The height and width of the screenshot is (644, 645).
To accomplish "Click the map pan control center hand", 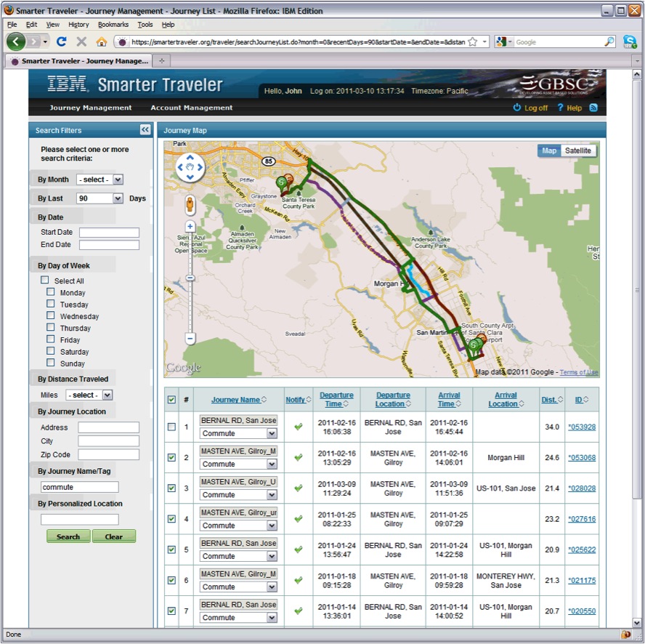I will click(x=190, y=167).
